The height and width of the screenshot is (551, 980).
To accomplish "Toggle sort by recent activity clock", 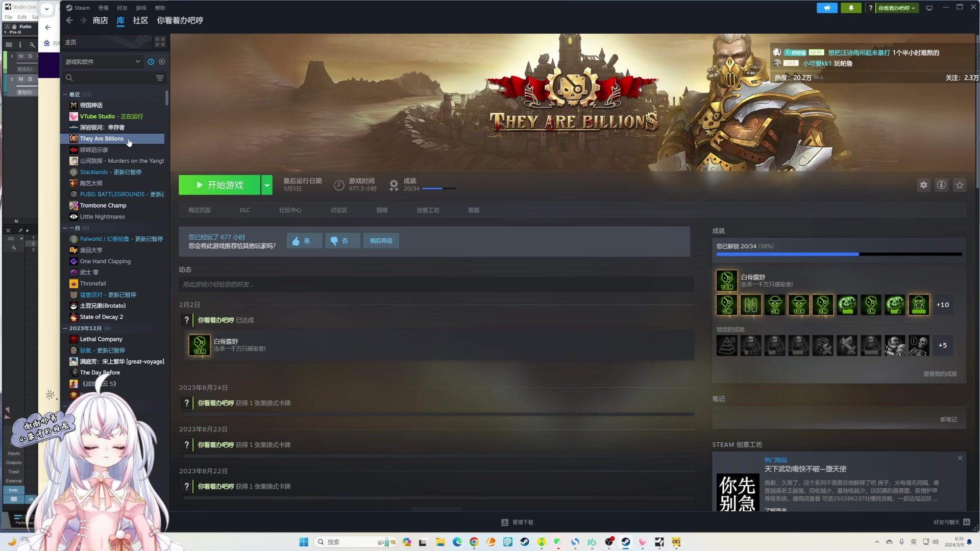I will tap(151, 62).
